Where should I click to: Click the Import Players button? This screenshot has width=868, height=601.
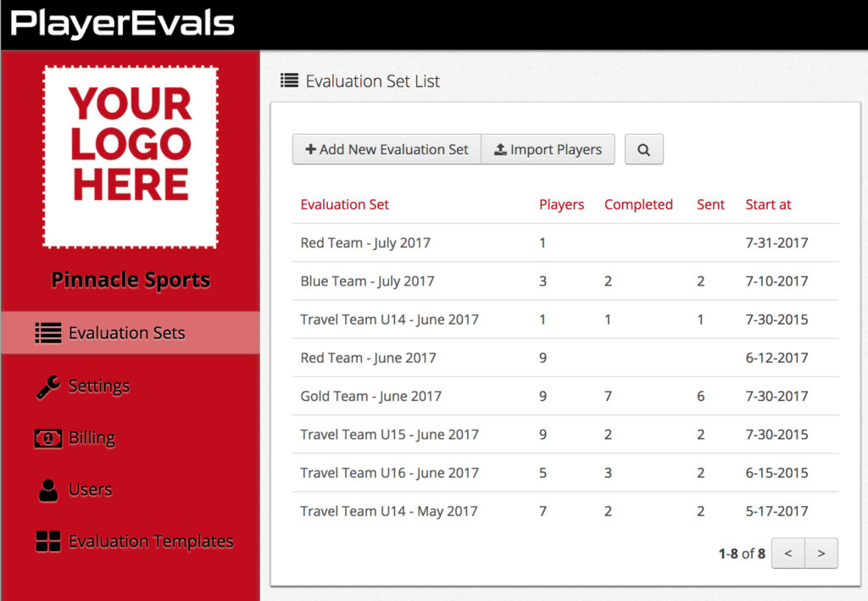tap(548, 149)
